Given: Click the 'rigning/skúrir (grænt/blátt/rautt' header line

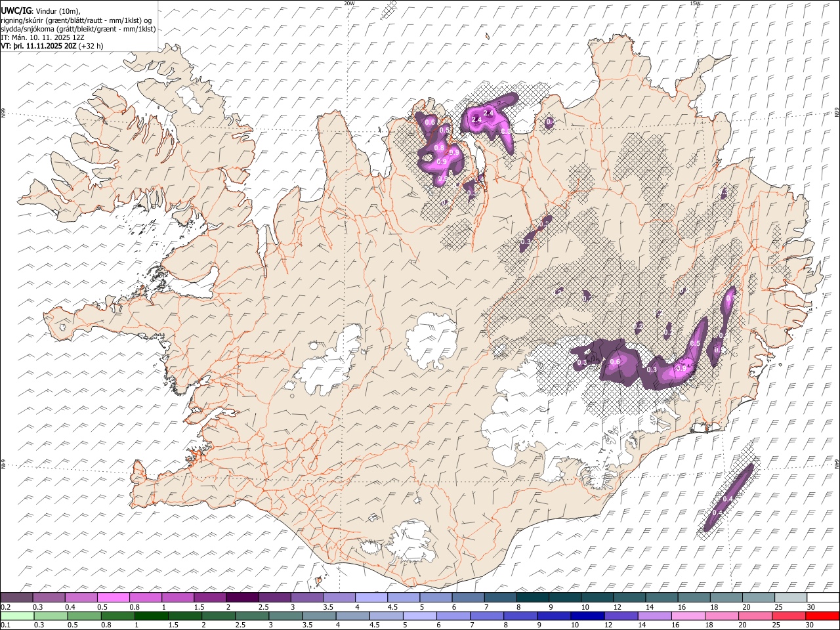Looking at the screenshot, I should (77, 20).
